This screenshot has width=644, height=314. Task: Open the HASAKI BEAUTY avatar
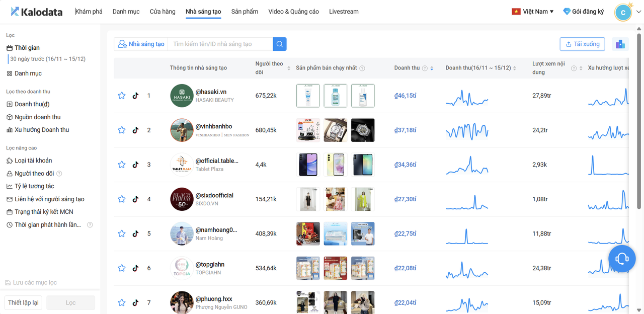(x=182, y=96)
